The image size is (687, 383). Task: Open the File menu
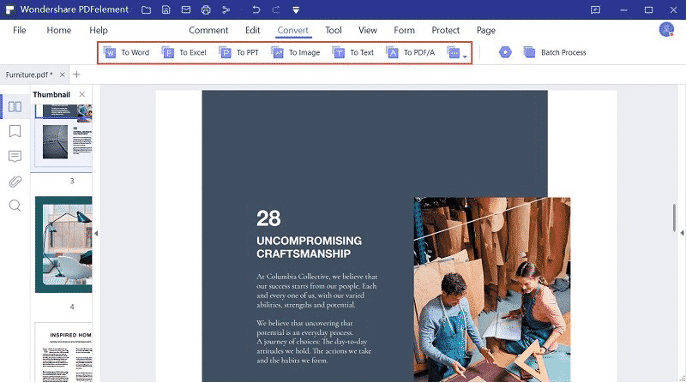(x=19, y=30)
